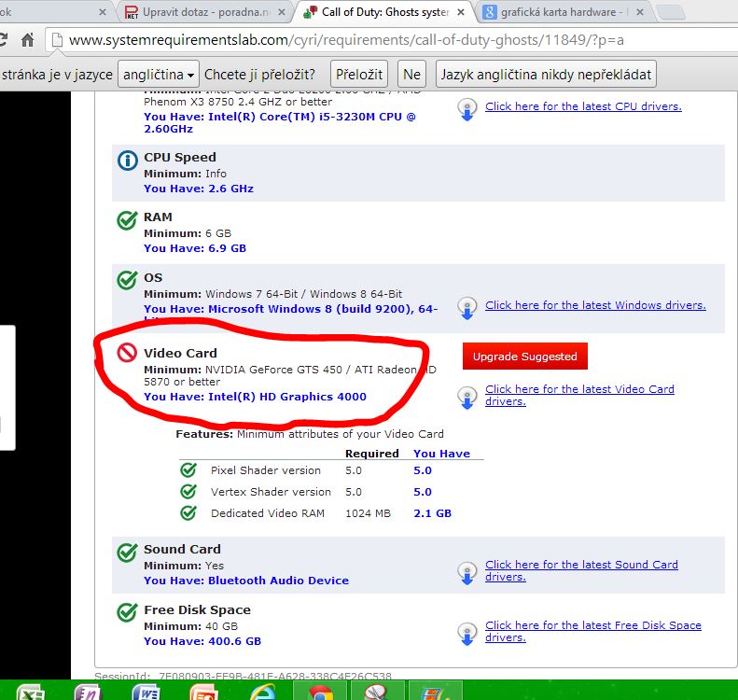
Task: Open PowerPoint from the taskbar
Action: tap(204, 692)
